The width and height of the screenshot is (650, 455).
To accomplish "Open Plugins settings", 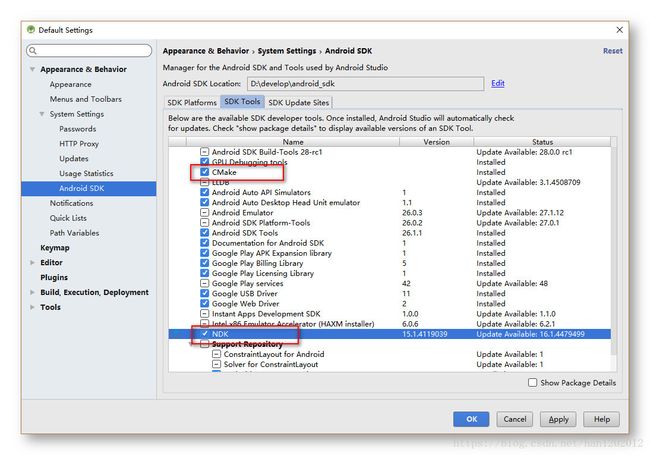I will coord(54,277).
